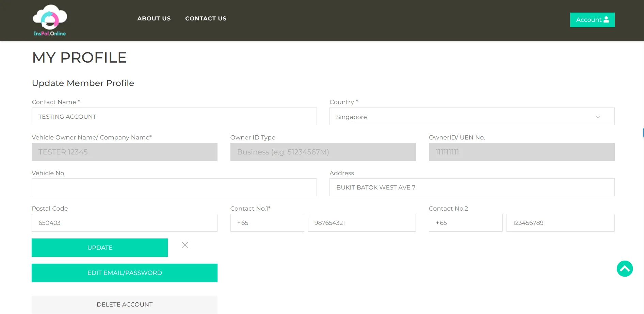The image size is (644, 314).
Task: Click the EDIT EMAIL/PASSWORD button
Action: tap(125, 273)
